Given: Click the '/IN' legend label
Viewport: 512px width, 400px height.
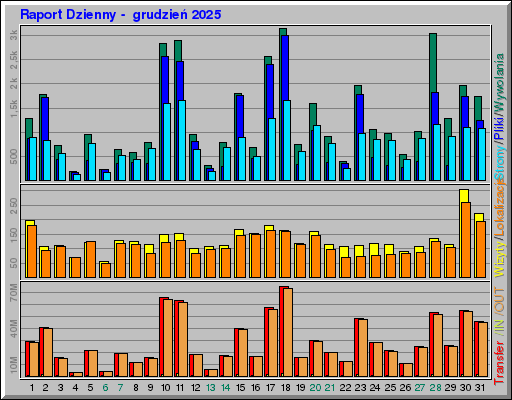Looking at the screenshot, I should point(499,327).
